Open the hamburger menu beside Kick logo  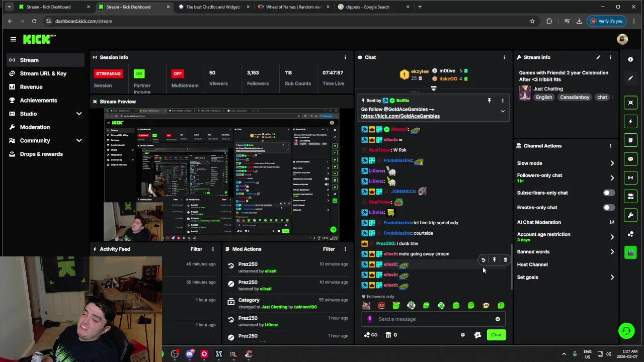pos(13,39)
